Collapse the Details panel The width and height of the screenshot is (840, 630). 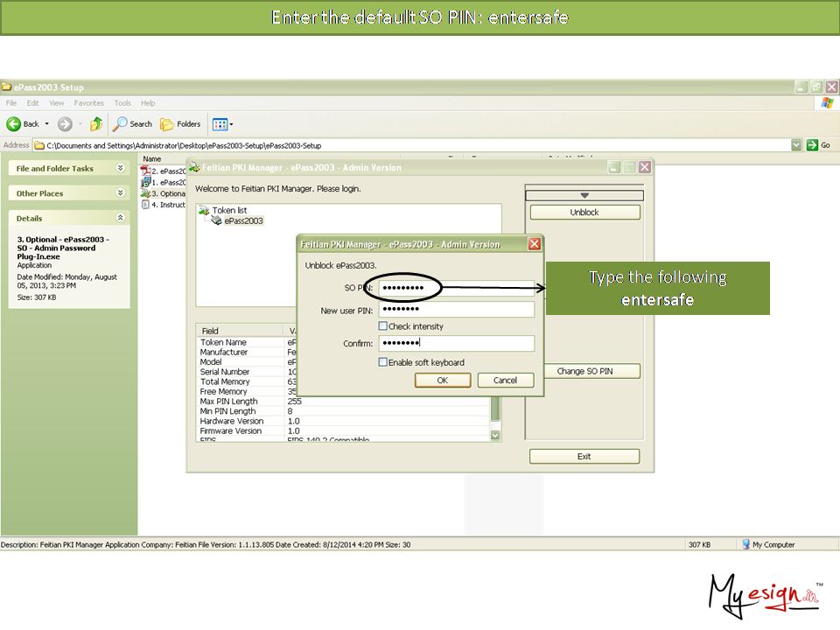click(x=121, y=218)
